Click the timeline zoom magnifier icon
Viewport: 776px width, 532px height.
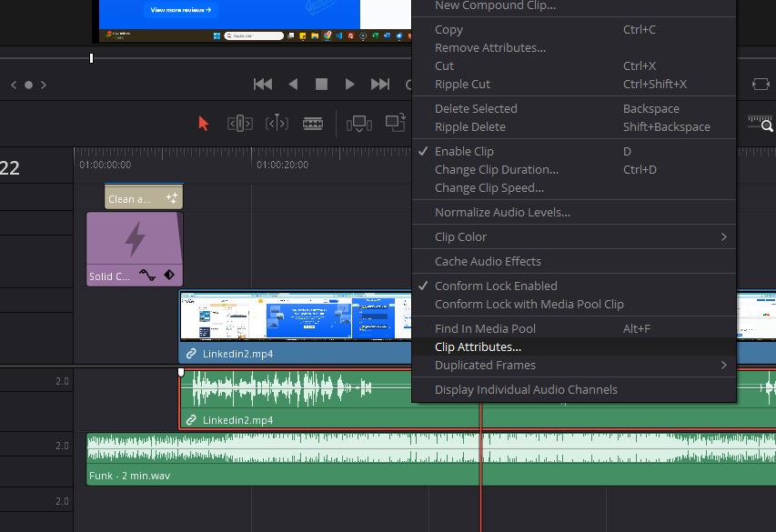click(x=766, y=125)
